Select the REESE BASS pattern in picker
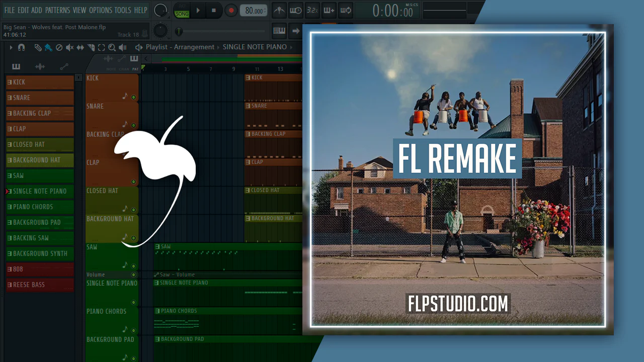This screenshot has width=644, height=362. 40,285
